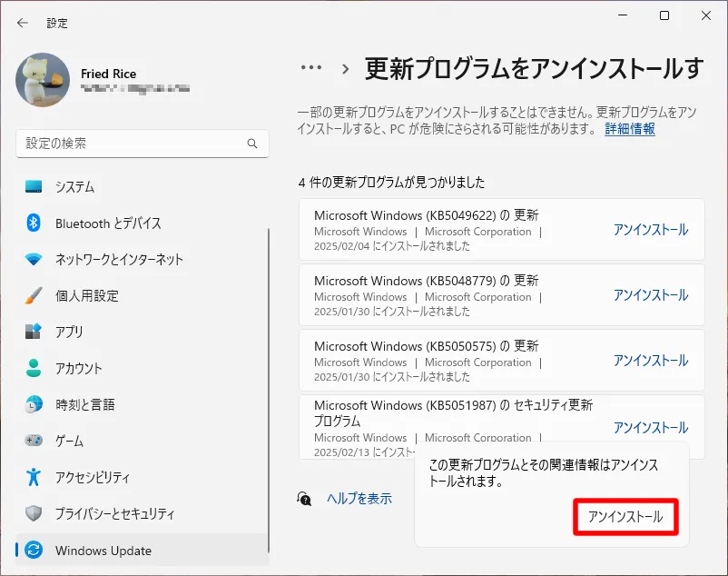The height and width of the screenshot is (576, 728).
Task: Click the back arrow in Settings
Action: pos(23,23)
